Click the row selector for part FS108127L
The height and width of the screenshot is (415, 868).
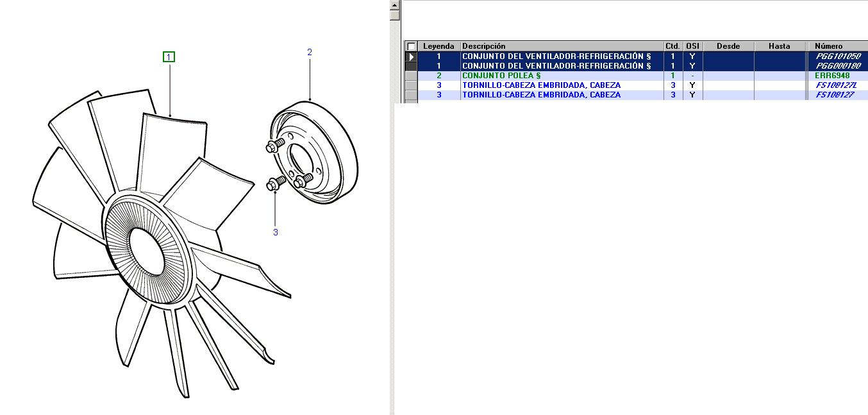pyautogui.click(x=411, y=85)
